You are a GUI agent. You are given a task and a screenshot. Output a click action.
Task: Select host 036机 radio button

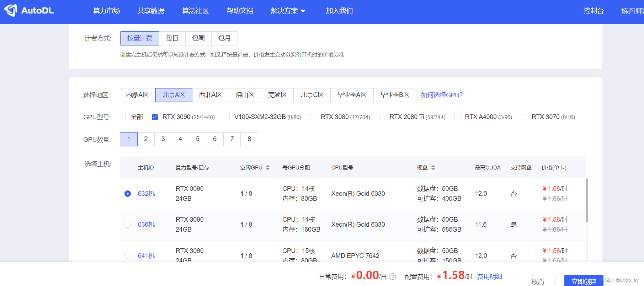[128, 225]
